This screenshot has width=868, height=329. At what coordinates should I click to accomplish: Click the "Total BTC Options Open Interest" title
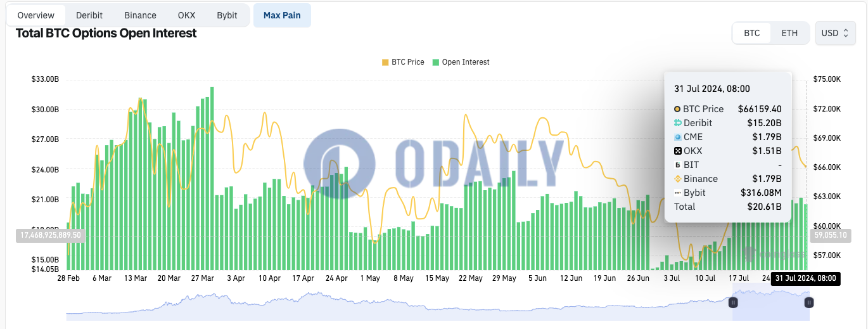point(106,34)
